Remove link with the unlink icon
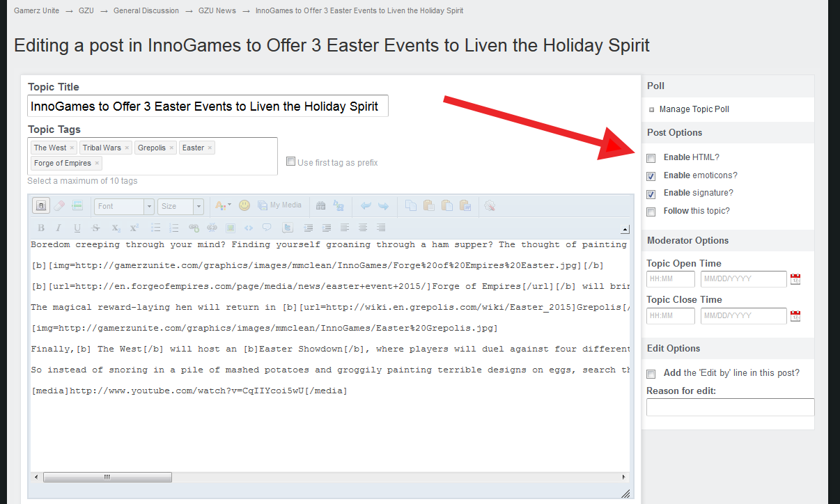The height and width of the screenshot is (504, 840). click(x=212, y=228)
